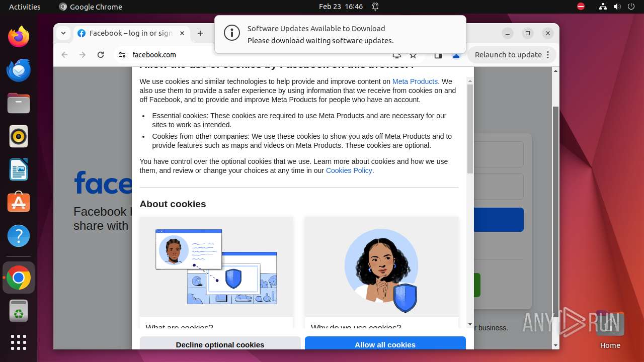The image size is (644, 362).
Task: Click the 'Please download waiting software updates.' text
Action: [320, 41]
